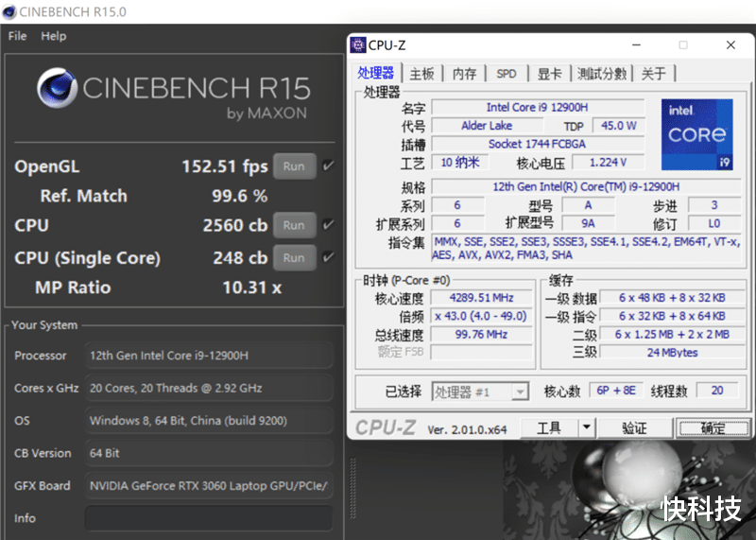Click the empty Info input field

[x=209, y=518]
